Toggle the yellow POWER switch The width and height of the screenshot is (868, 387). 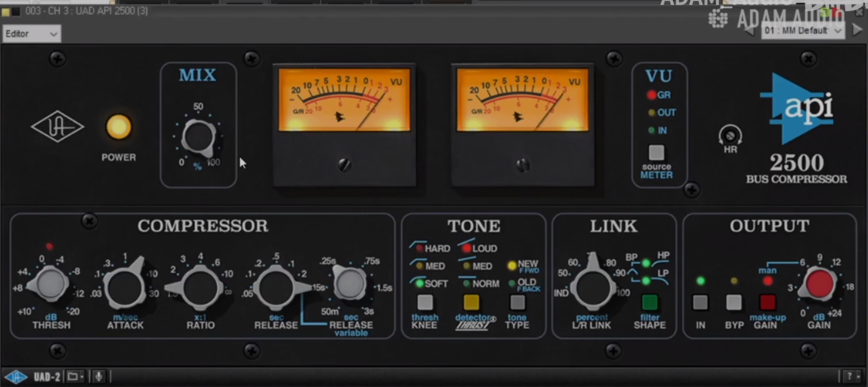pyautogui.click(x=119, y=127)
